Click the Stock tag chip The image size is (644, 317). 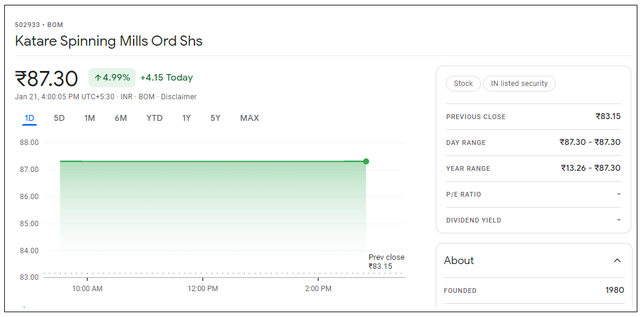[463, 84]
